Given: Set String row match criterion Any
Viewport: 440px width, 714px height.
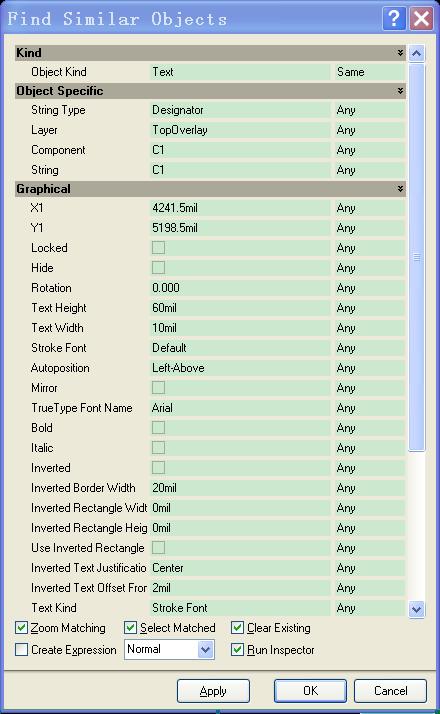Looking at the screenshot, I should click(x=369, y=170).
